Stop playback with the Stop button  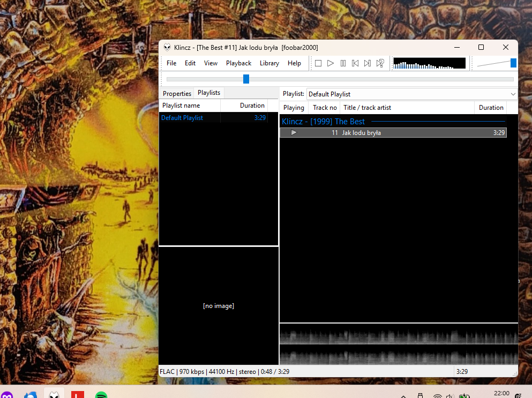318,63
